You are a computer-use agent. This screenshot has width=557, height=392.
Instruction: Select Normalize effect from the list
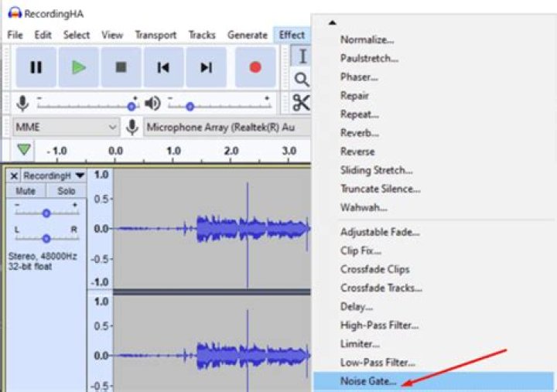(x=367, y=39)
